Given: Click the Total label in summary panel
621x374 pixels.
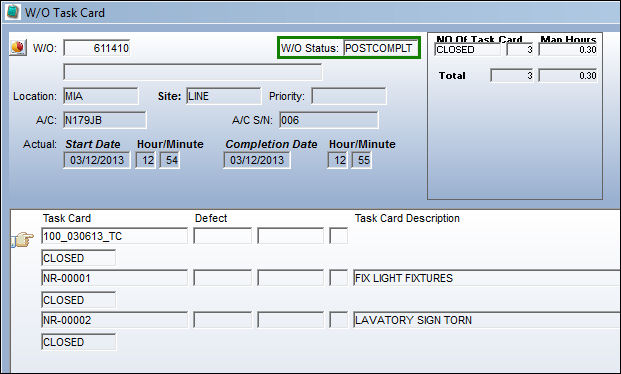Looking at the screenshot, I should pyautogui.click(x=452, y=76).
